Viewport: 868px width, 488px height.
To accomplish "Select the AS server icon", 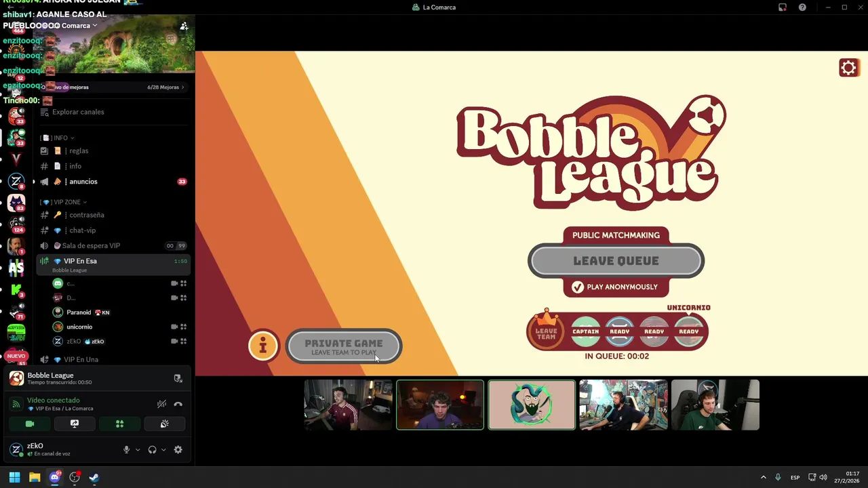I will (16, 268).
